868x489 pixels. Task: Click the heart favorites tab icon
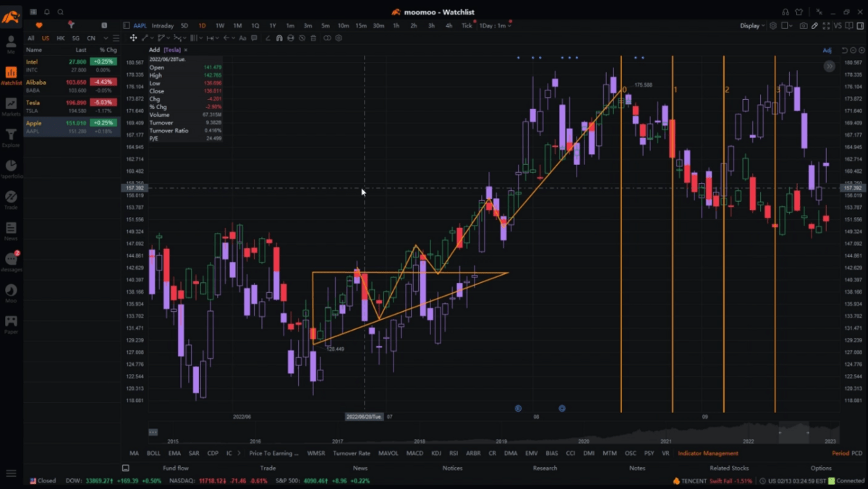point(39,25)
